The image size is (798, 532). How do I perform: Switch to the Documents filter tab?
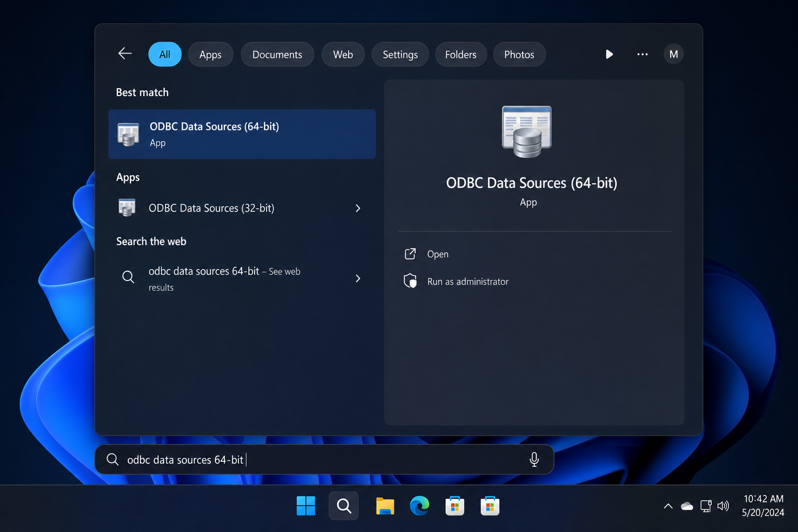pos(277,55)
